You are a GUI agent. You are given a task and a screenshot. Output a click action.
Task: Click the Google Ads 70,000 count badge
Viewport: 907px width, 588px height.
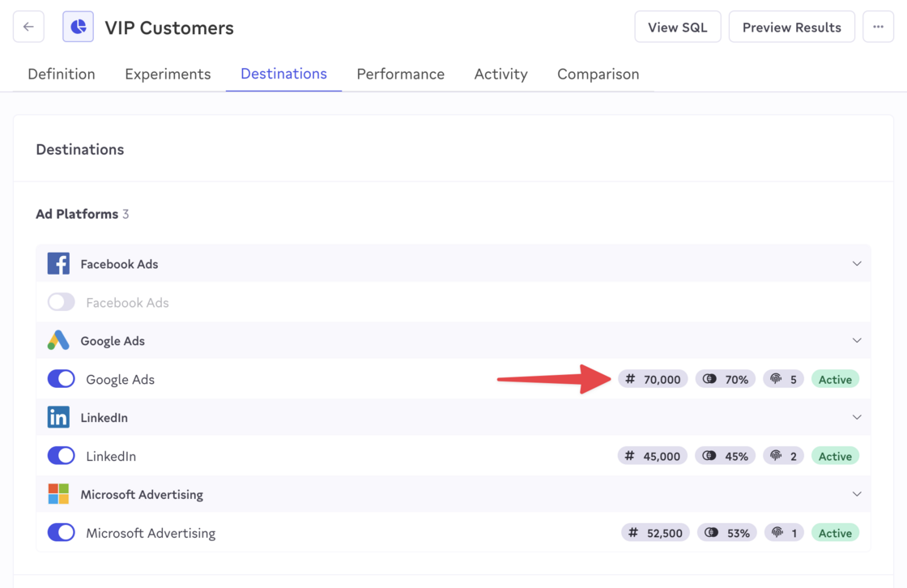(653, 379)
